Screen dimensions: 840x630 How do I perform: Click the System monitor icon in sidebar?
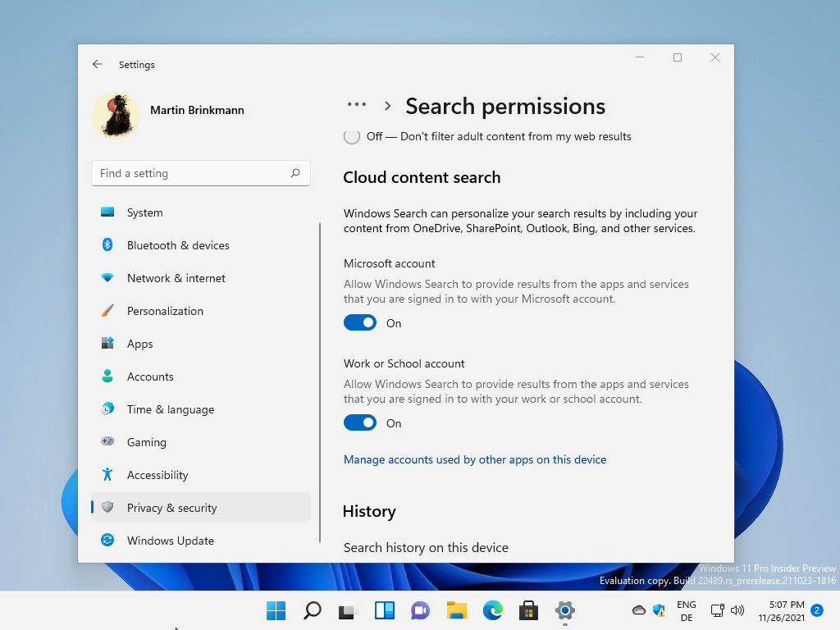[x=107, y=212]
